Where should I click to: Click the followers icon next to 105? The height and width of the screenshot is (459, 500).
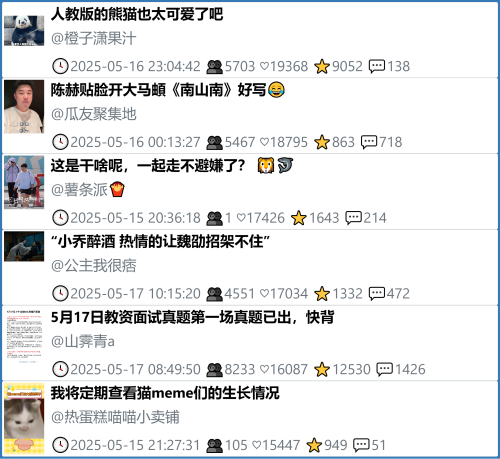coord(214,445)
